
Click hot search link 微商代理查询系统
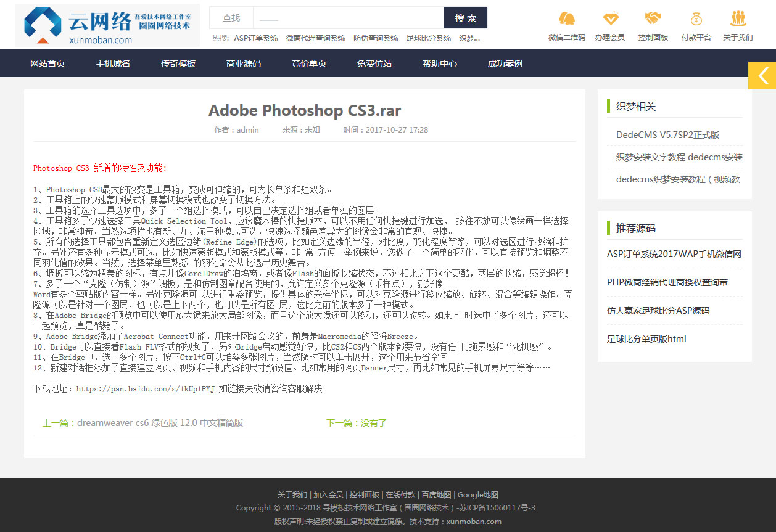(316, 38)
